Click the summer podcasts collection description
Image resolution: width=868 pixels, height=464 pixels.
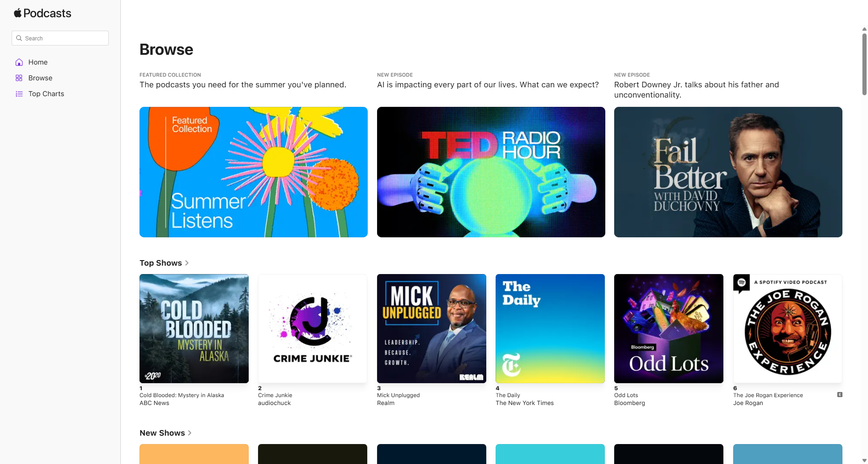[x=243, y=85]
